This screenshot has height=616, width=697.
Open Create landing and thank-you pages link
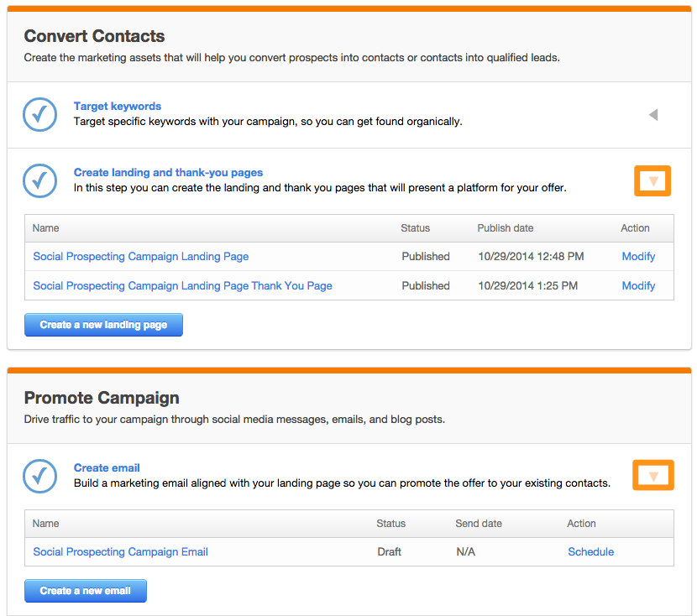click(168, 173)
